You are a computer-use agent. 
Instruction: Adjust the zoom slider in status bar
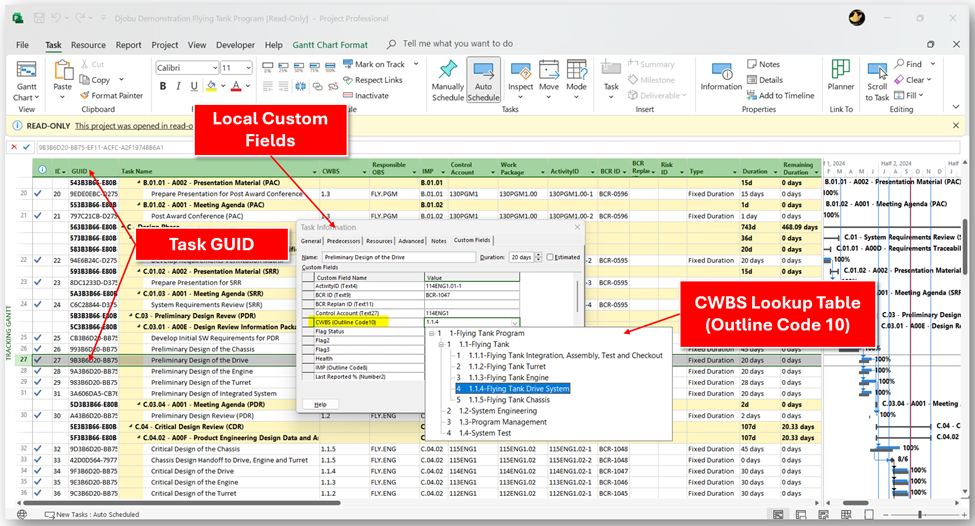[920, 515]
